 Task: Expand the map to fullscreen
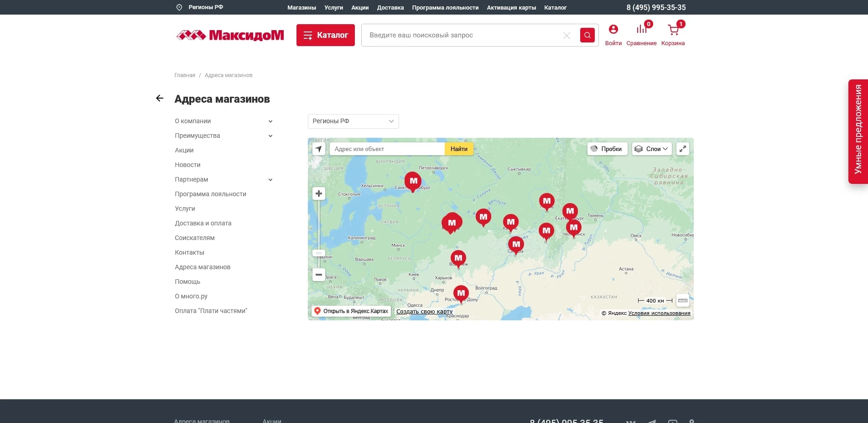[682, 148]
